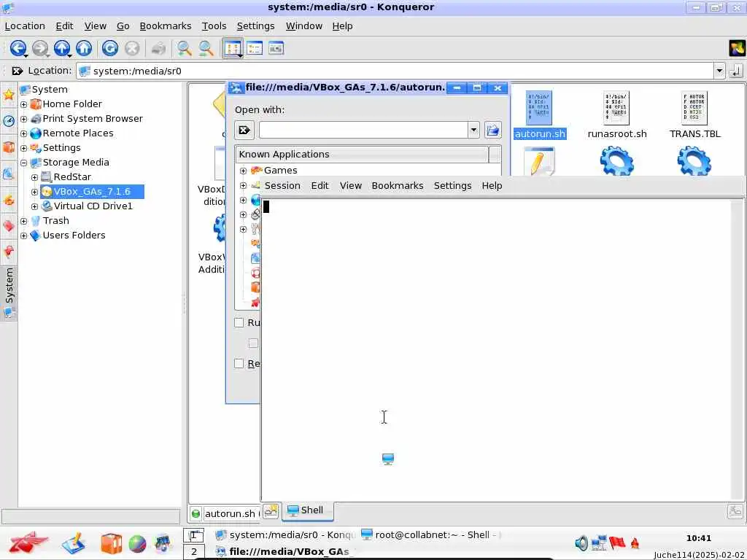
Task: Switch to the Shell session tab
Action: (x=307, y=510)
